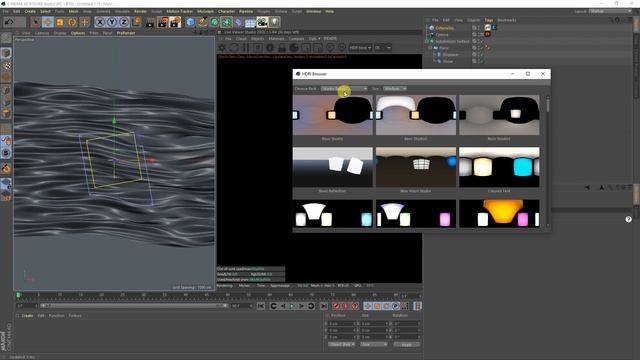Collapse the Plane object in Object Manager
Image resolution: width=640 pixels, height=360 pixels.
tap(431, 48)
